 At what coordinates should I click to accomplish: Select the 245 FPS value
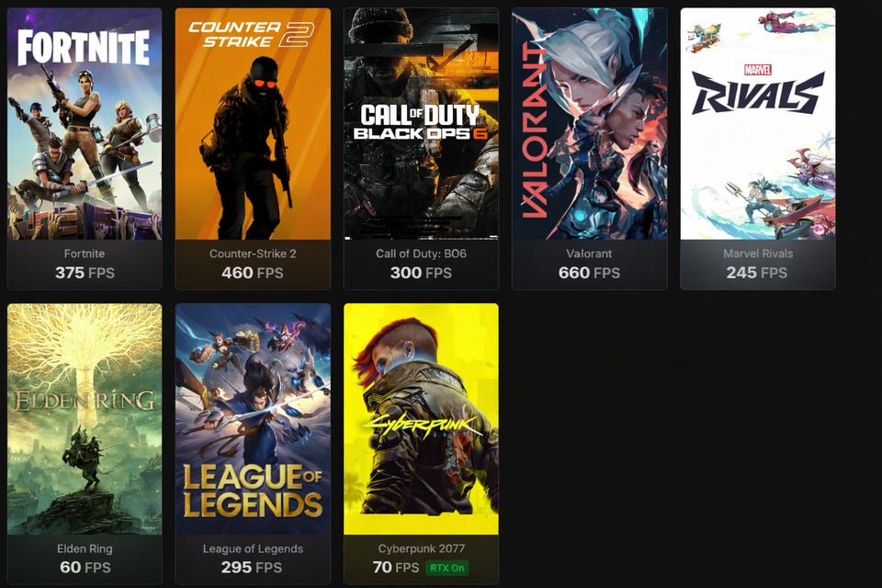(x=756, y=273)
